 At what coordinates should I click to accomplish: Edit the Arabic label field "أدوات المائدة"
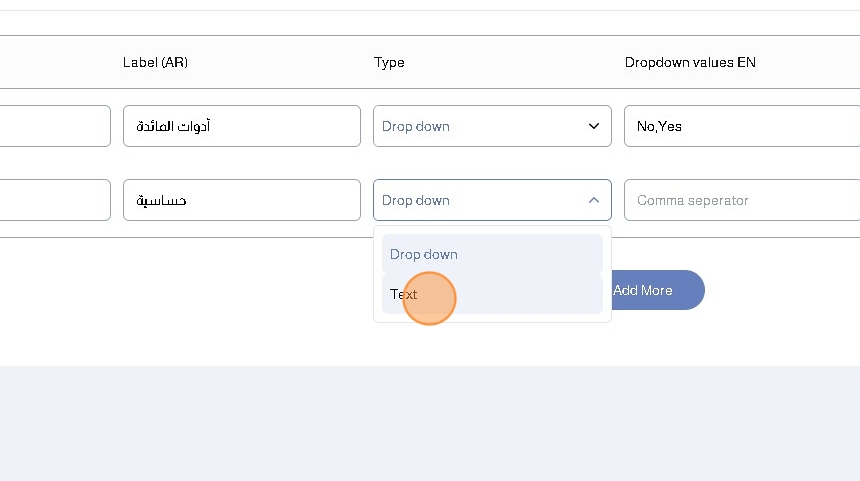click(x=241, y=127)
